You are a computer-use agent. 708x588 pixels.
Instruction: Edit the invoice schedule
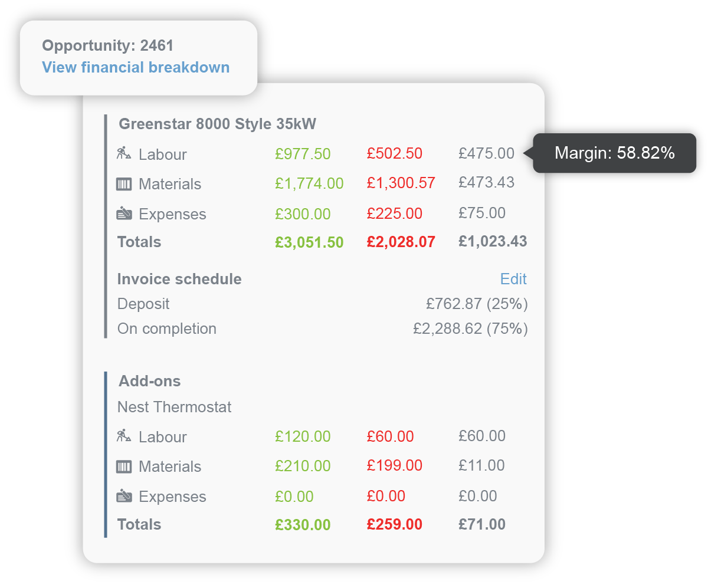513,279
